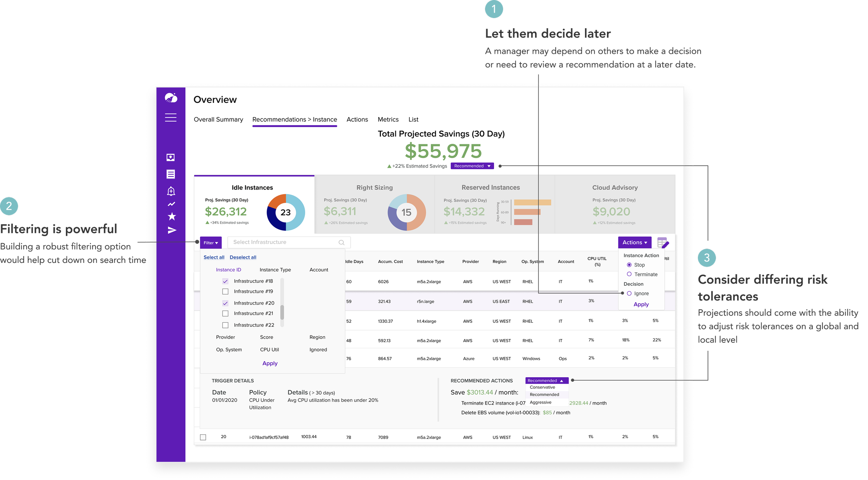This screenshot has width=868, height=480.
Task: Open the receipt list sidebar icon
Action: [170, 174]
